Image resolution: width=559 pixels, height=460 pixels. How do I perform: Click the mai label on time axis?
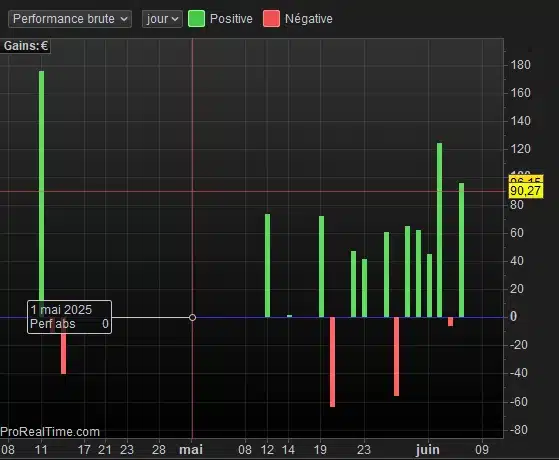191,450
